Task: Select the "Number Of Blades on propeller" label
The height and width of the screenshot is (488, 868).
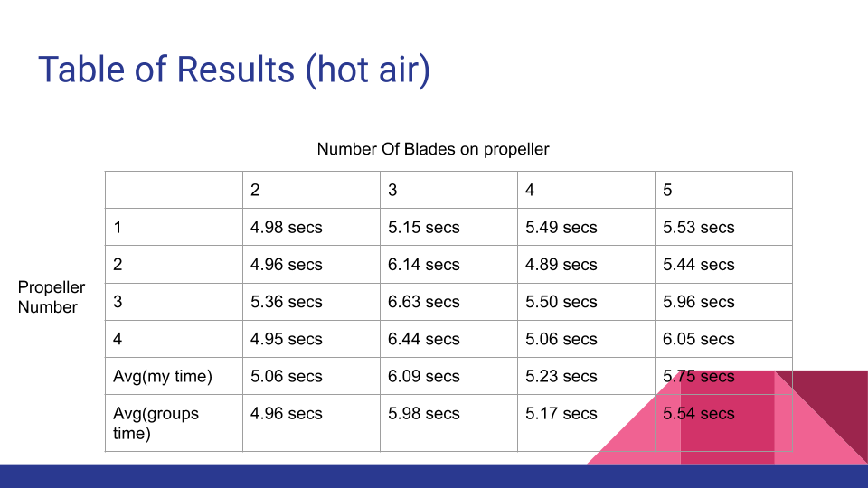Action: (x=432, y=149)
